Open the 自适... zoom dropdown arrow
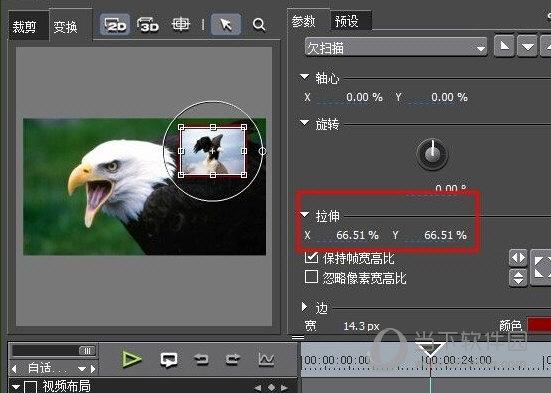This screenshot has width=551, height=393. 82,369
